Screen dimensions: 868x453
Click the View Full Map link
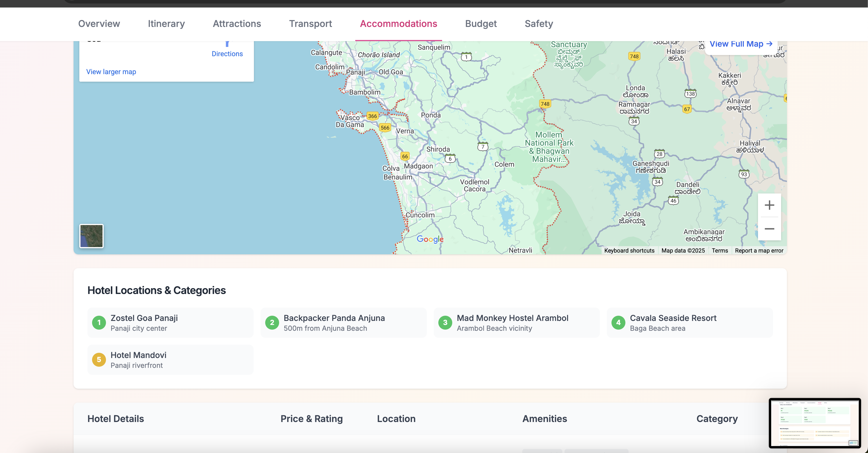pyautogui.click(x=741, y=44)
